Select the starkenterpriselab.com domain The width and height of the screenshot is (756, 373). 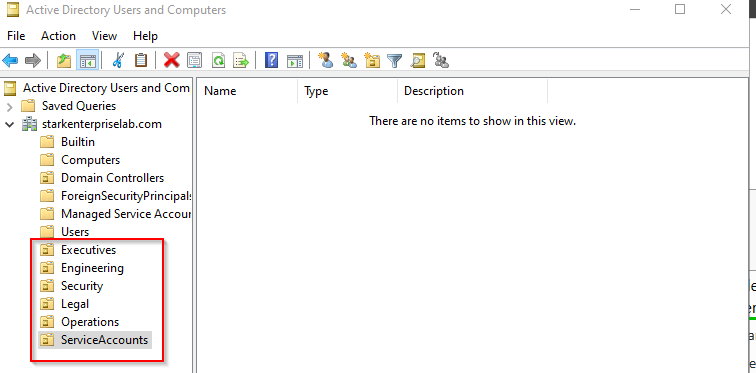[x=102, y=124]
